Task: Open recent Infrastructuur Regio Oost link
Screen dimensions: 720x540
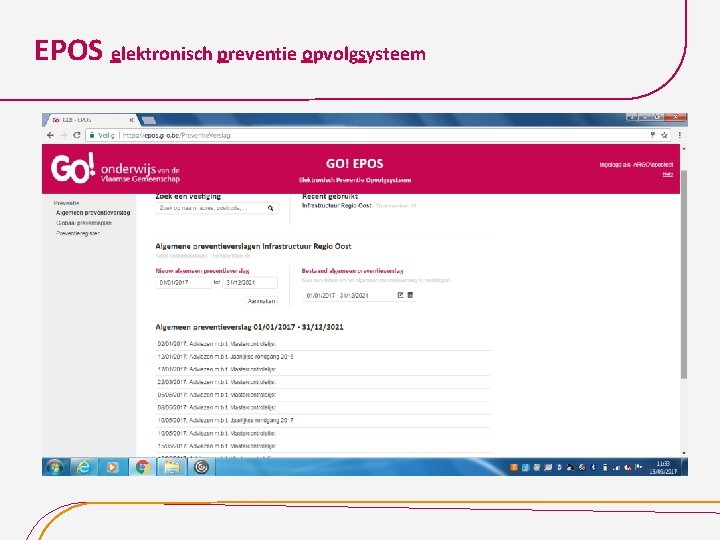Action: pyautogui.click(x=336, y=206)
